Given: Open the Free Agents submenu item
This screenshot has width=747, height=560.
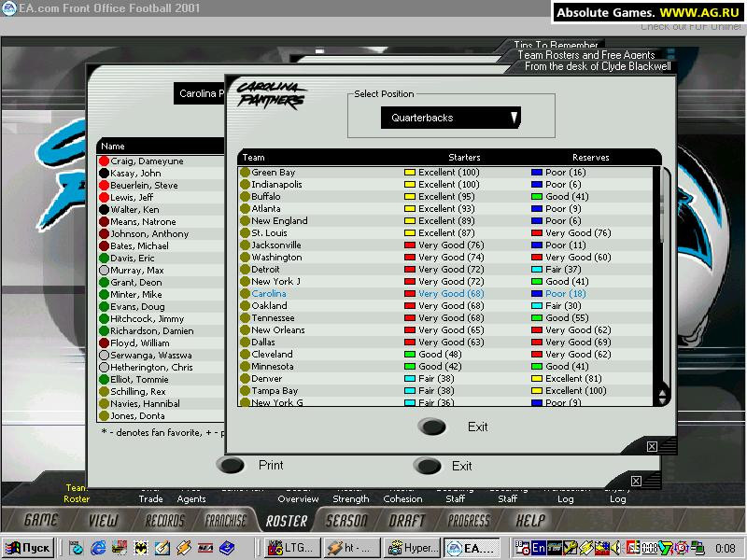Looking at the screenshot, I should 191,496.
